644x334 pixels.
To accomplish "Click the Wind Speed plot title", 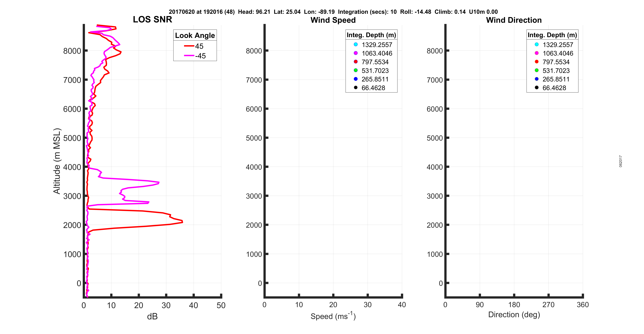I will (333, 20).
